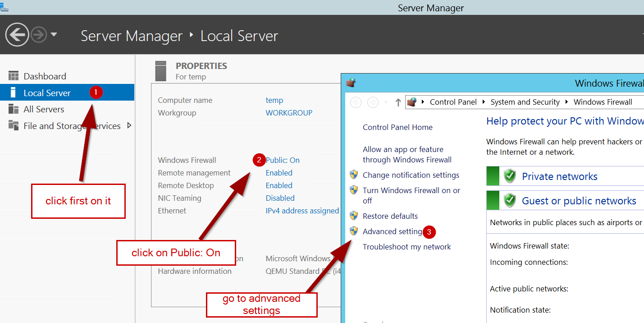Click the Windows Firewall window forward button
This screenshot has height=323, width=644.
pos(373,102)
